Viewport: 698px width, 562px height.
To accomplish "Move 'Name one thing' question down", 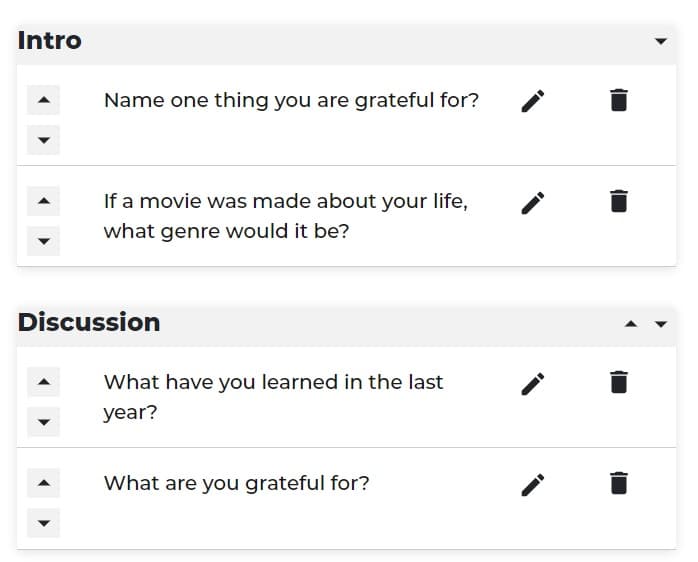I will pos(43,140).
